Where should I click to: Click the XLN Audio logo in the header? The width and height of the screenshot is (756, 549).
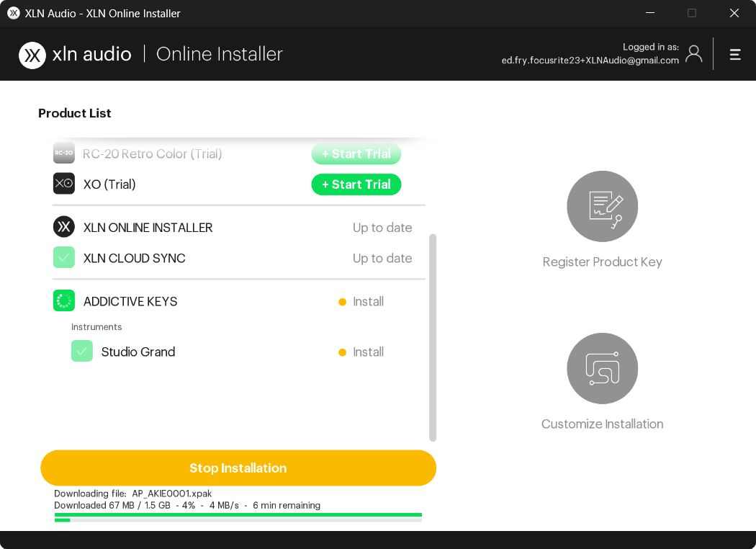coord(32,55)
